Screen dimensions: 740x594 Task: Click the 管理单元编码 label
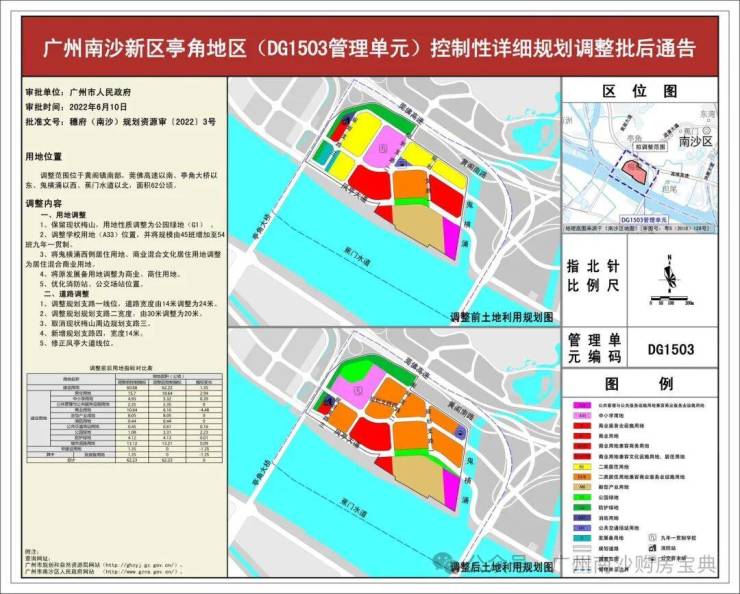coord(594,348)
